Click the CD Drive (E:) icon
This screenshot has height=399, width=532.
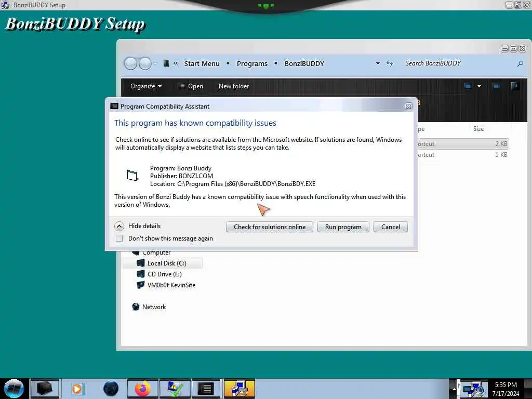pos(140,274)
